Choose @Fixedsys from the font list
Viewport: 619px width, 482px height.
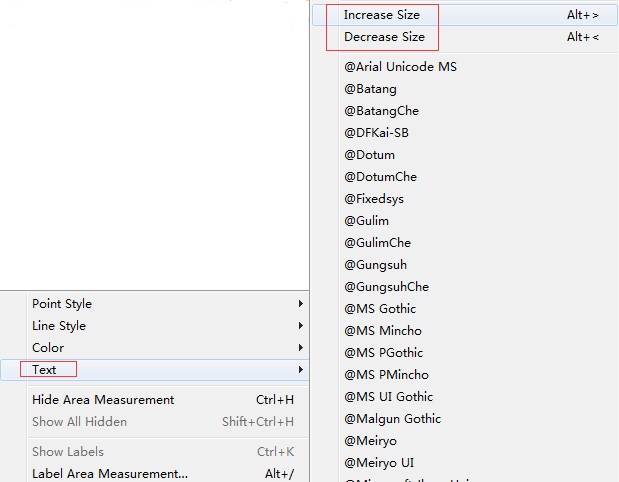click(x=374, y=199)
